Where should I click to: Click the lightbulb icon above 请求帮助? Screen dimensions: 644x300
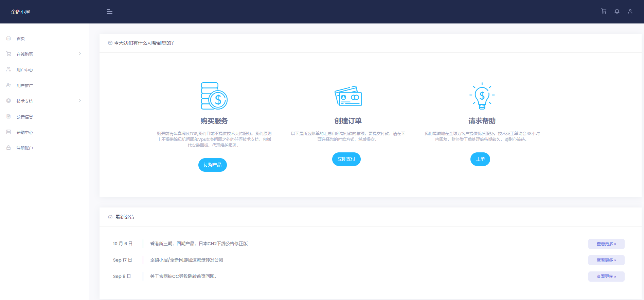(x=482, y=96)
